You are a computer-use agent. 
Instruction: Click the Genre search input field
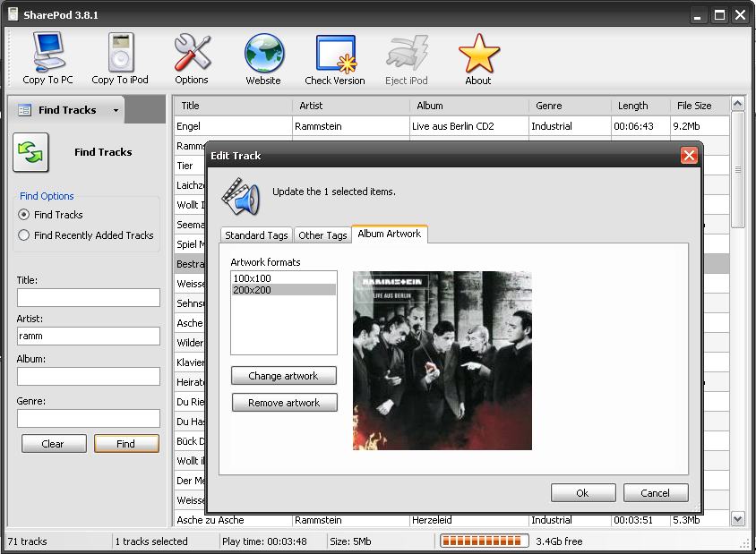pos(89,418)
